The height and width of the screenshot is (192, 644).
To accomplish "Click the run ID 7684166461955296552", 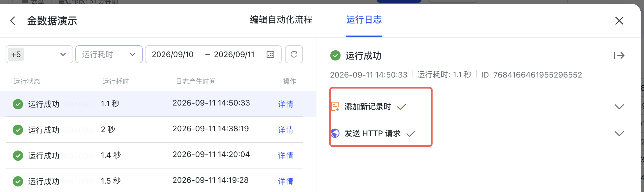I will click(532, 75).
